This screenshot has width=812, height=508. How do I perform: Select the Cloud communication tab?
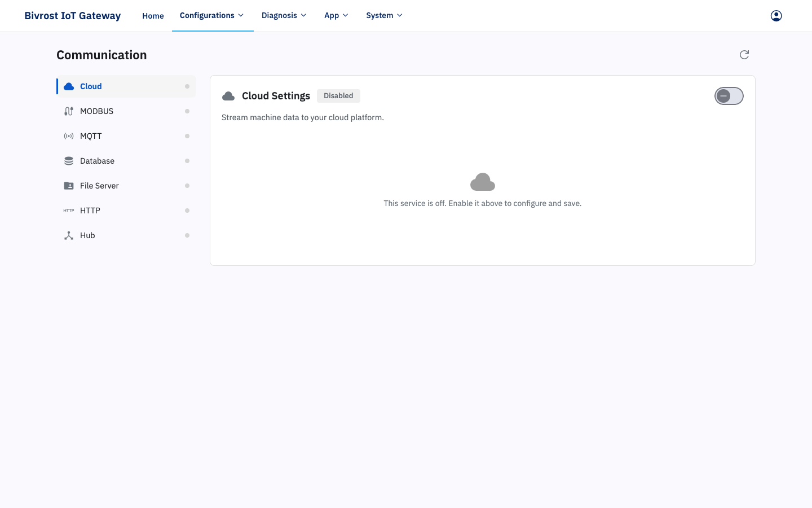126,86
